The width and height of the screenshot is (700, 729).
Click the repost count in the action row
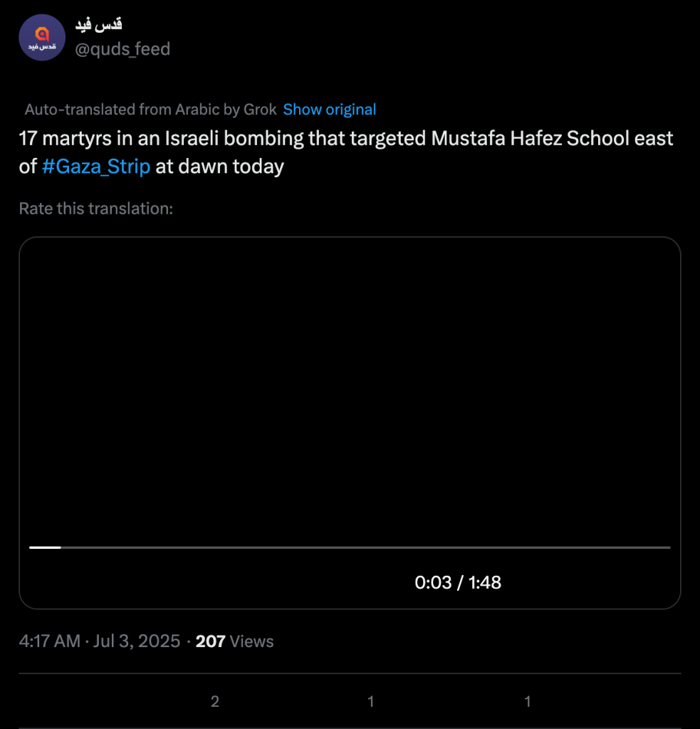coord(371,702)
